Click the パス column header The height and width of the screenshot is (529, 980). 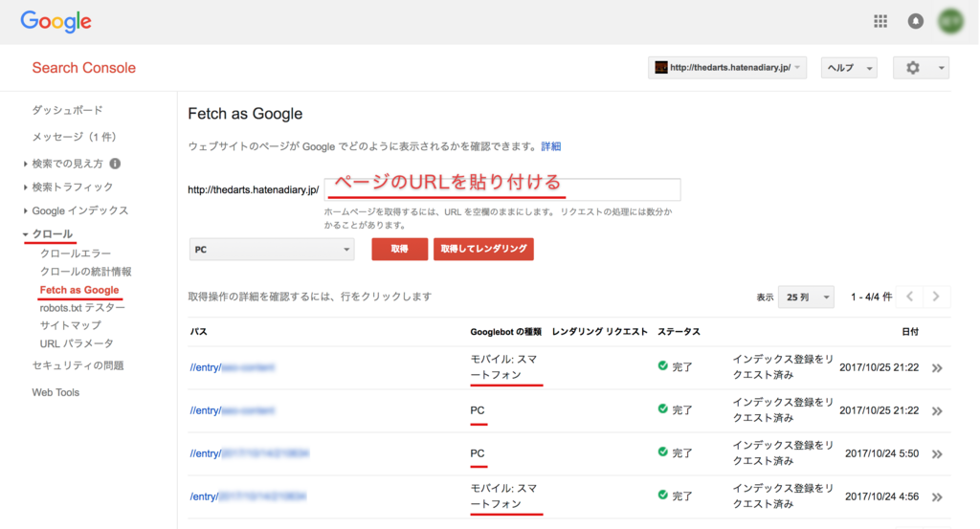[199, 332]
